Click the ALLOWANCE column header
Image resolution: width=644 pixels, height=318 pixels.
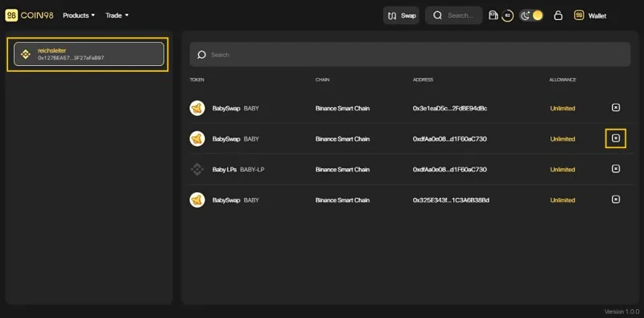563,80
